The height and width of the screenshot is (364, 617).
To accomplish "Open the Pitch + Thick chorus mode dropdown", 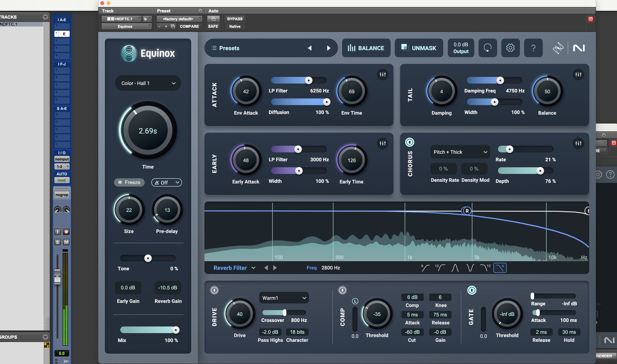I will (460, 152).
